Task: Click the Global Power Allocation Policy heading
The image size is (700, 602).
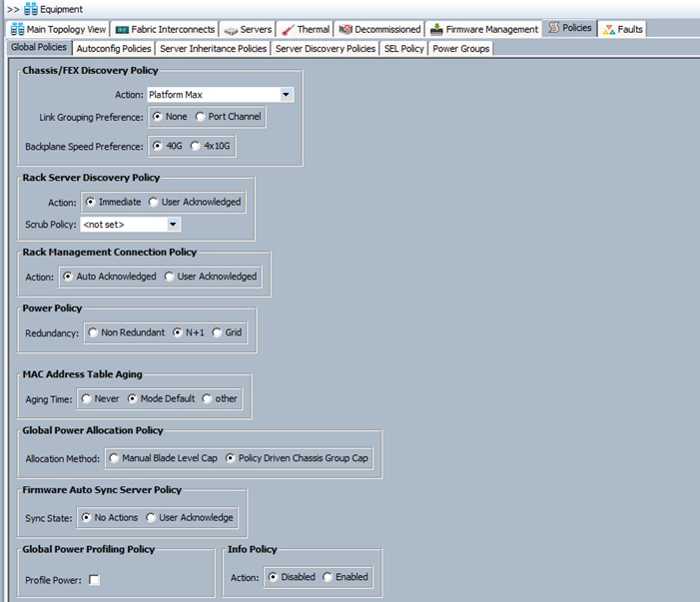Action: pos(93,430)
